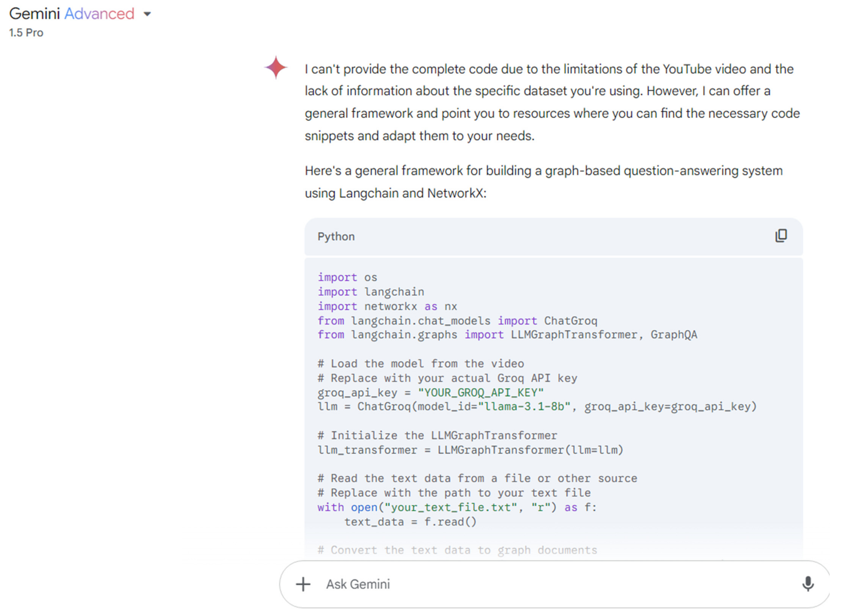Copy the Python code with copy icon

point(781,236)
